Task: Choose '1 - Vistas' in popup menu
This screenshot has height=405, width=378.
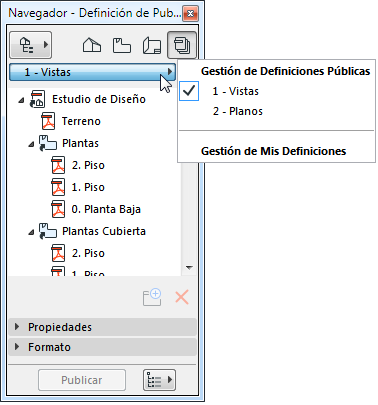Action: point(236,91)
